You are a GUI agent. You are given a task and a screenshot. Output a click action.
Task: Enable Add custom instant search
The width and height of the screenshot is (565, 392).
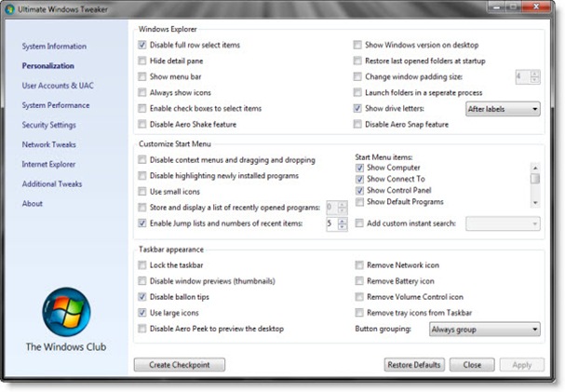coord(359,223)
